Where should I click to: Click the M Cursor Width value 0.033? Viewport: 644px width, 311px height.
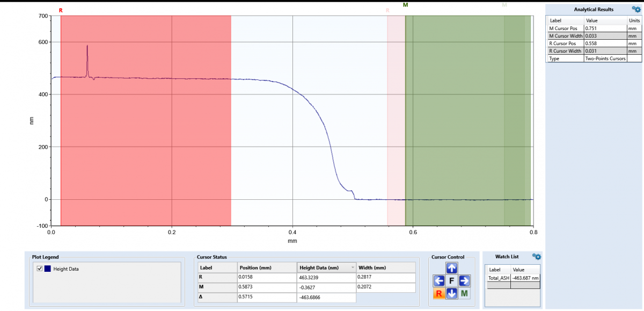605,35
